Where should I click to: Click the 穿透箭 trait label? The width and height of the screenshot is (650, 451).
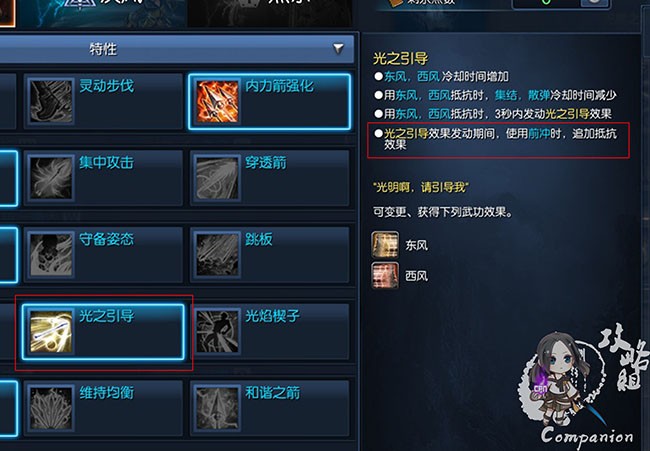pos(266,162)
